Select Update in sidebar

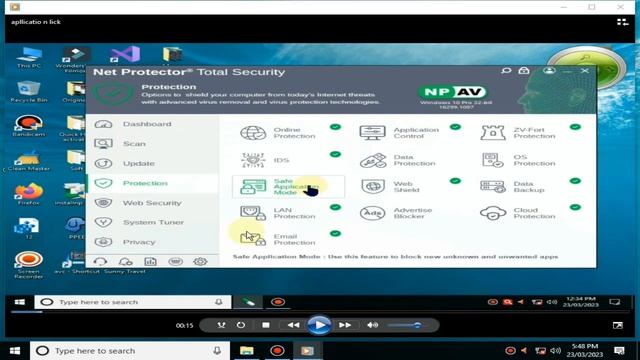click(152, 163)
